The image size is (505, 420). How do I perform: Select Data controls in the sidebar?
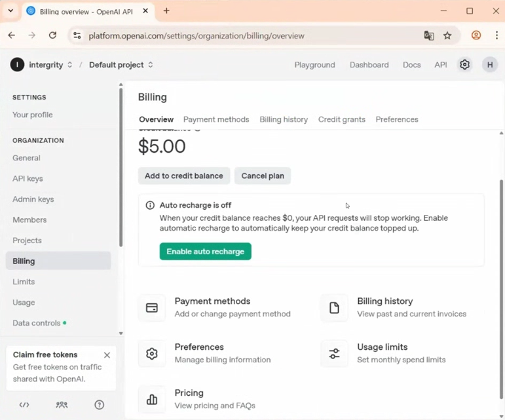tap(37, 323)
